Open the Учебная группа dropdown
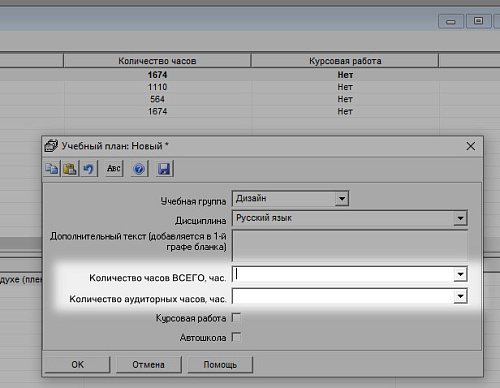Viewport: 500px width, 388px height. pyautogui.click(x=342, y=199)
